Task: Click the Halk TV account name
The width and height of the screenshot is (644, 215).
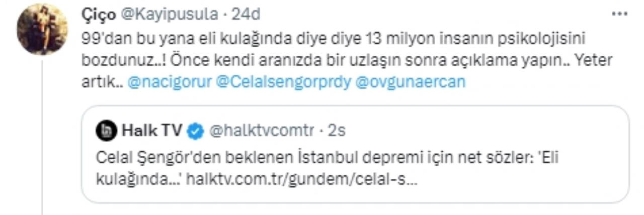Action: point(152,132)
